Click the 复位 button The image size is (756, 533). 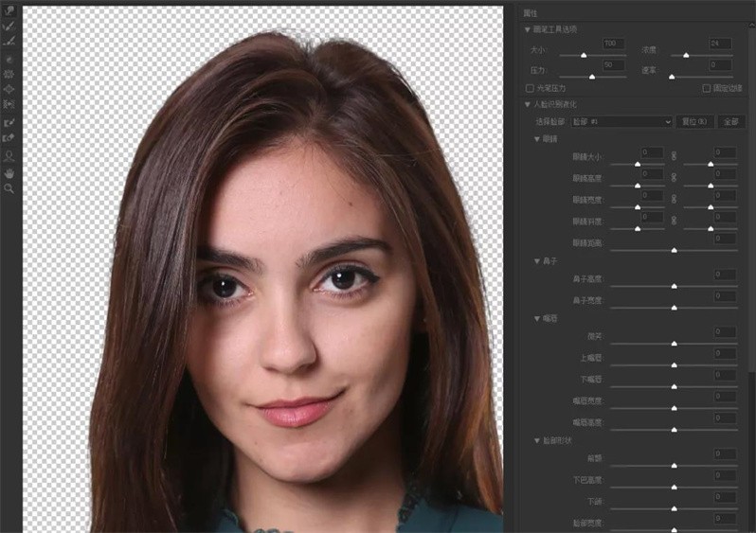coord(694,121)
